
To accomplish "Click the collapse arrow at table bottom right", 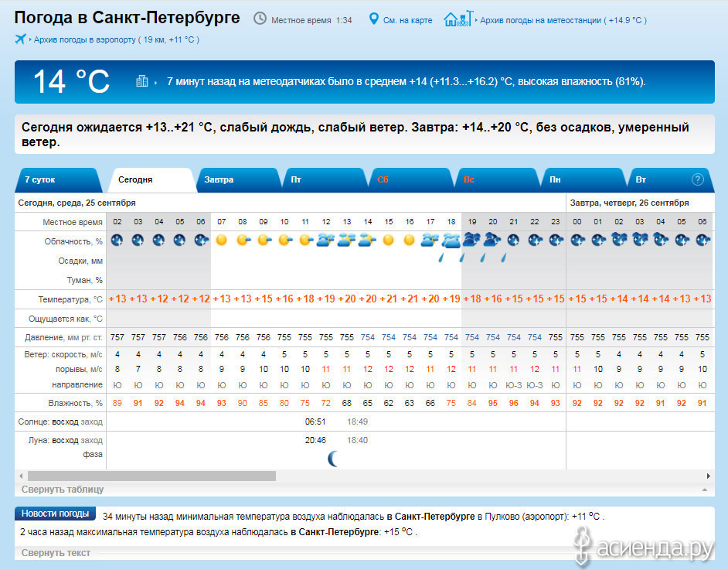I will pos(705,490).
